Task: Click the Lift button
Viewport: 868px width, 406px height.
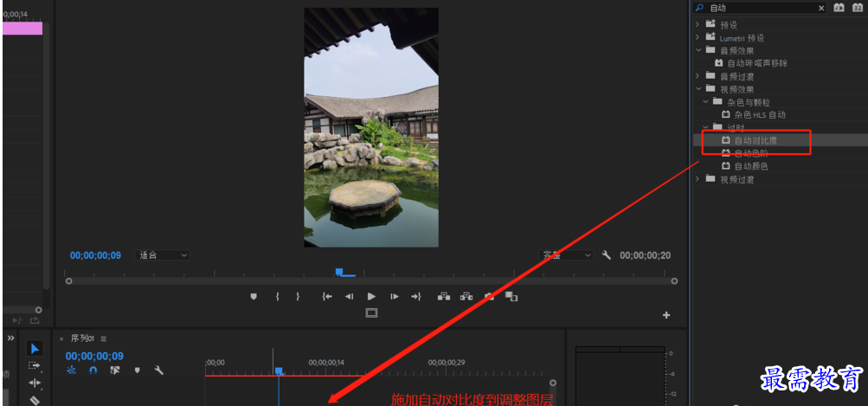Action: pos(444,297)
